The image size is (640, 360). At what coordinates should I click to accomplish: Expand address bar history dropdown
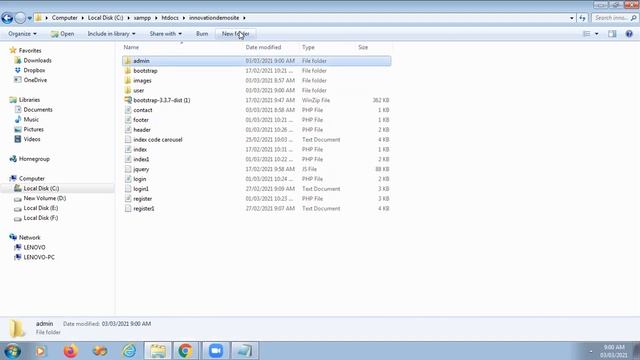coord(571,18)
